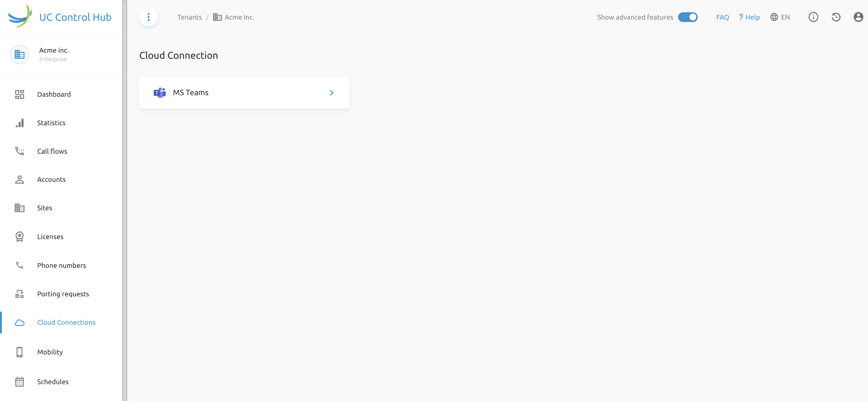868x401 pixels.
Task: Click the Cloud Connections cloud icon
Action: pyautogui.click(x=19, y=323)
